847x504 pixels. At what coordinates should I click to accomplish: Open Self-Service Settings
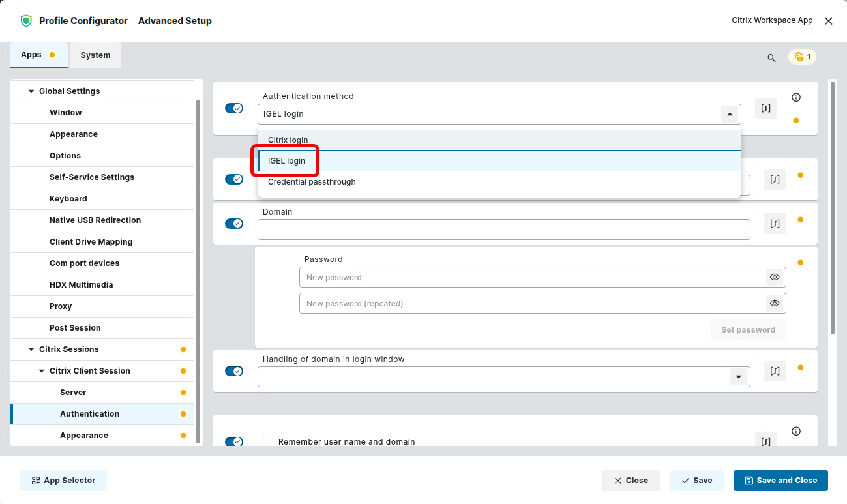(x=102, y=177)
